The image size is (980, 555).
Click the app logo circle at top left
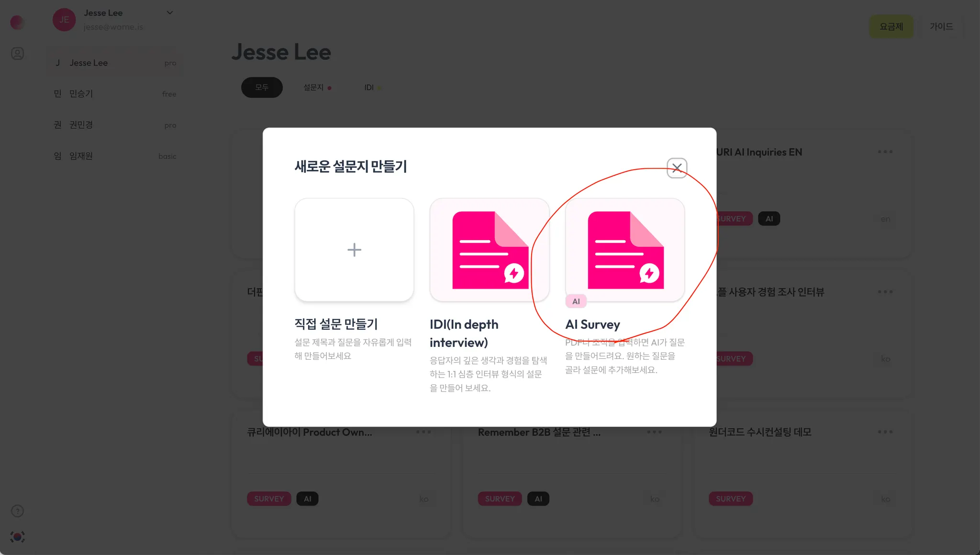(17, 22)
